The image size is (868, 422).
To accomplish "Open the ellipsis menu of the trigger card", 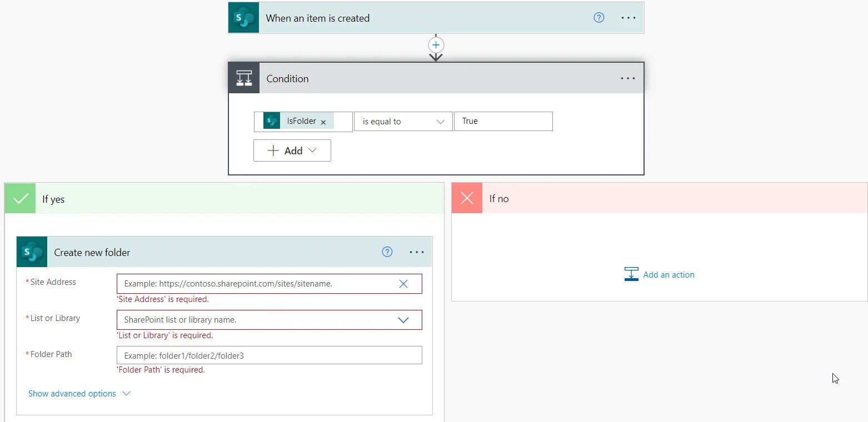I will click(x=628, y=18).
